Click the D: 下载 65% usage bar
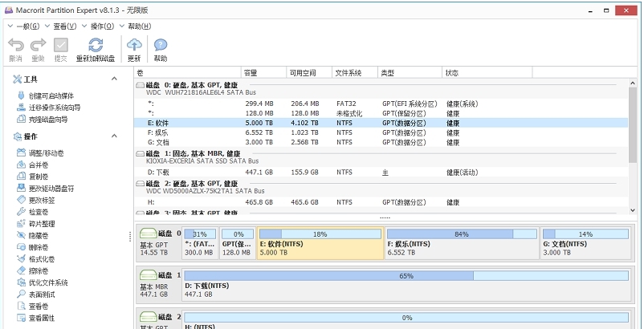This screenshot has height=329, width=644. tap(406, 275)
